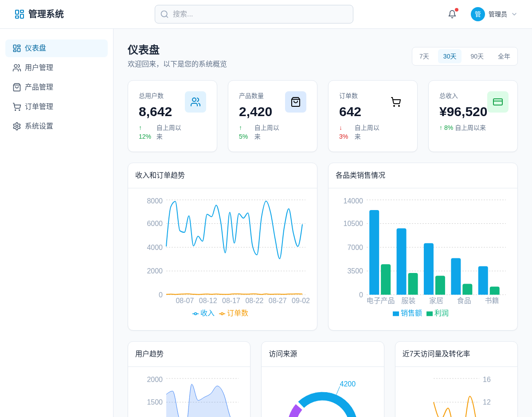Toggle 销售额 series in bar chart legend
Screen dimensions: 532x417
point(407,313)
